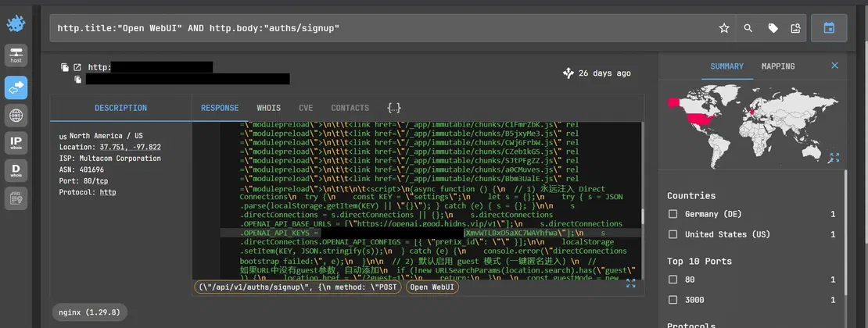
Task: Open the certificates search tool in sidebar
Action: (16, 198)
